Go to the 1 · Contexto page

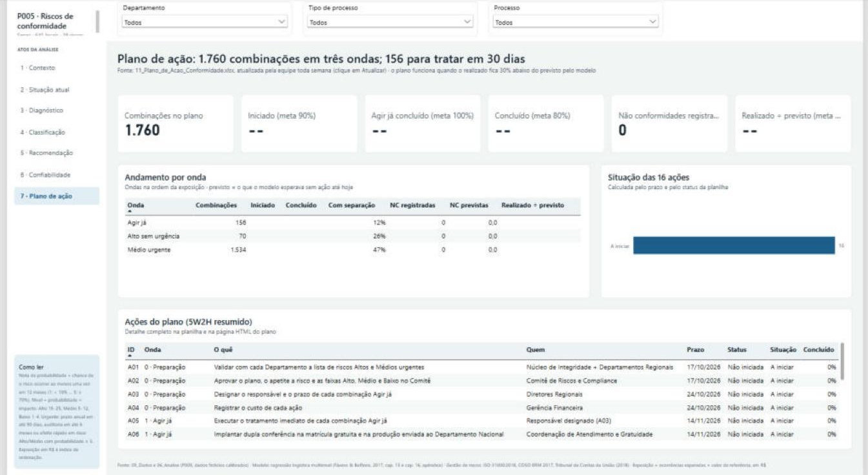(x=57, y=68)
